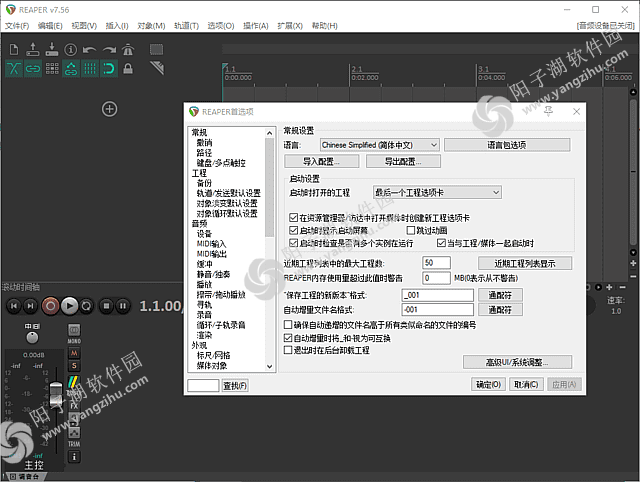Viewport: 640px width, 482px height.
Task: Toggle check multiple instances on startup checkbox
Action: pyautogui.click(x=293, y=243)
